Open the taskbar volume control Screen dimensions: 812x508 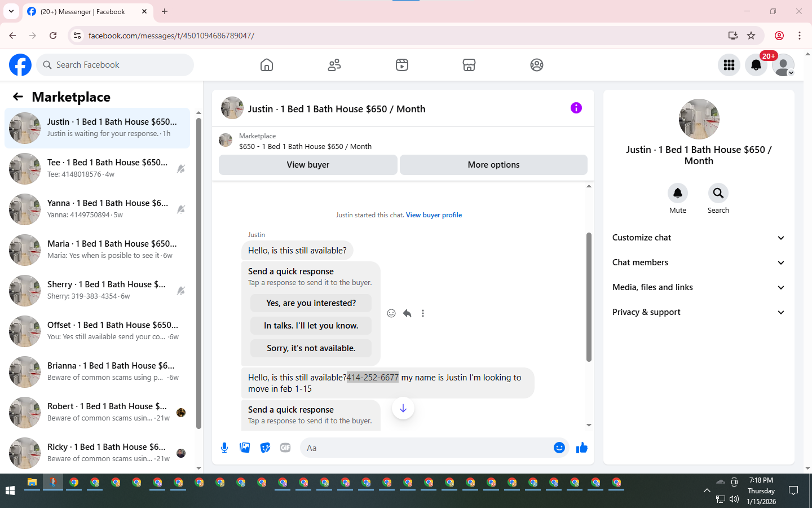click(734, 499)
